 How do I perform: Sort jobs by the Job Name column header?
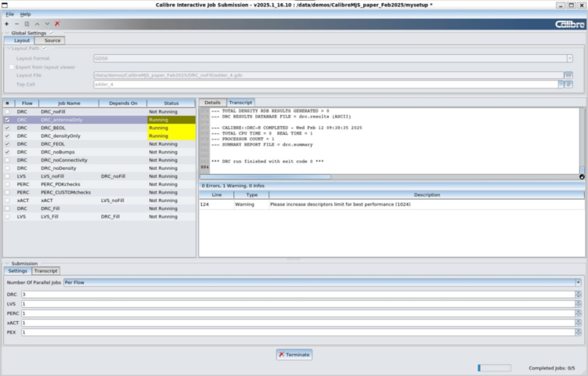pyautogui.click(x=69, y=103)
